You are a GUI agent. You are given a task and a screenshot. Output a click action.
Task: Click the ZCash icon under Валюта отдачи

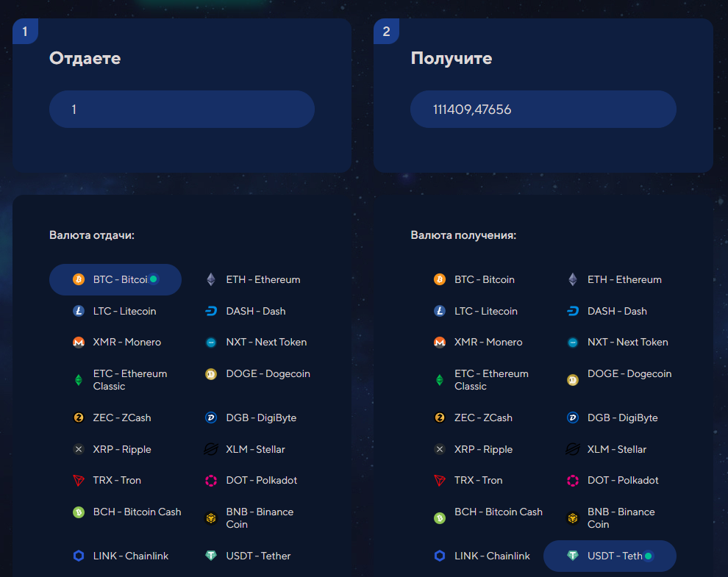click(x=79, y=417)
